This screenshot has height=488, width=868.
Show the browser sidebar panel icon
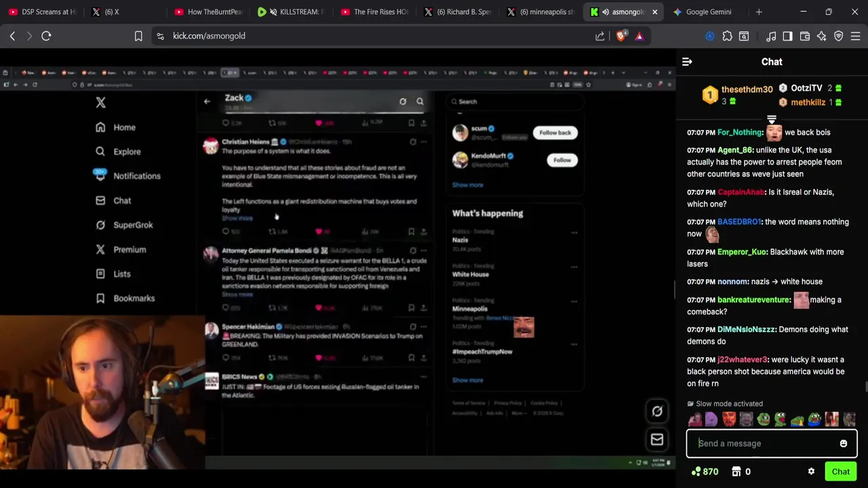pos(787,36)
